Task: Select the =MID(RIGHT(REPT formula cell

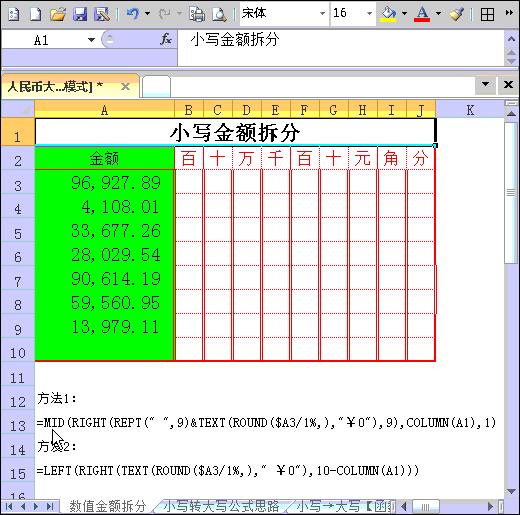Action: pos(266,423)
